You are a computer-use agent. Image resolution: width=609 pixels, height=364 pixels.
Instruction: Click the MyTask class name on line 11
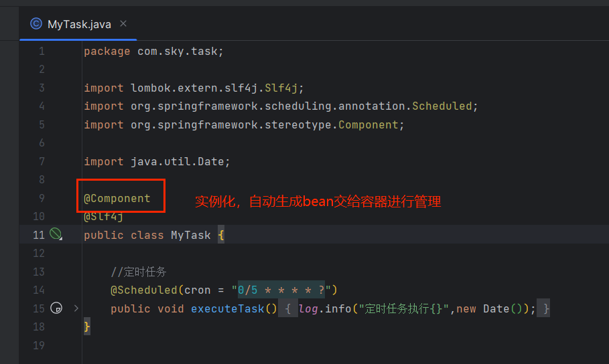click(191, 235)
